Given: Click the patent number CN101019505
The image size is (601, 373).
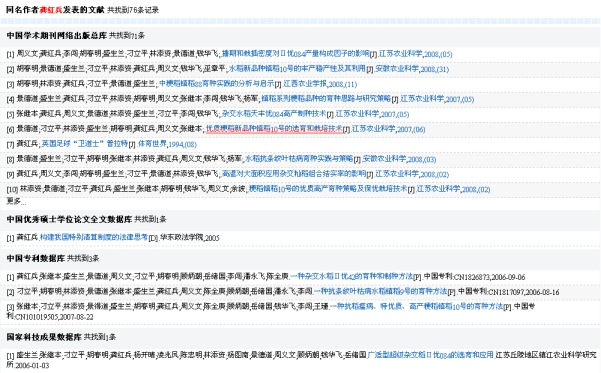Looking at the screenshot, I should [37, 317].
